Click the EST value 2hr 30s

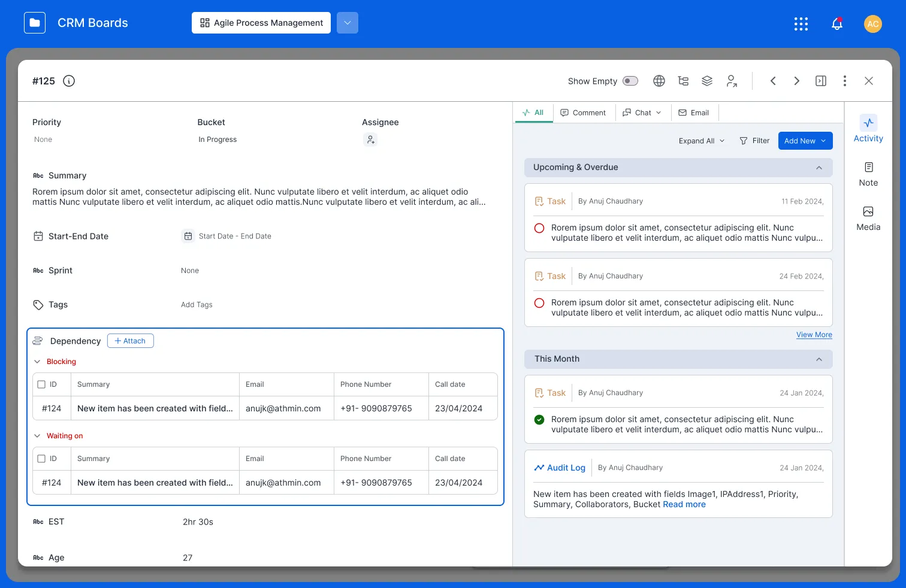click(198, 522)
